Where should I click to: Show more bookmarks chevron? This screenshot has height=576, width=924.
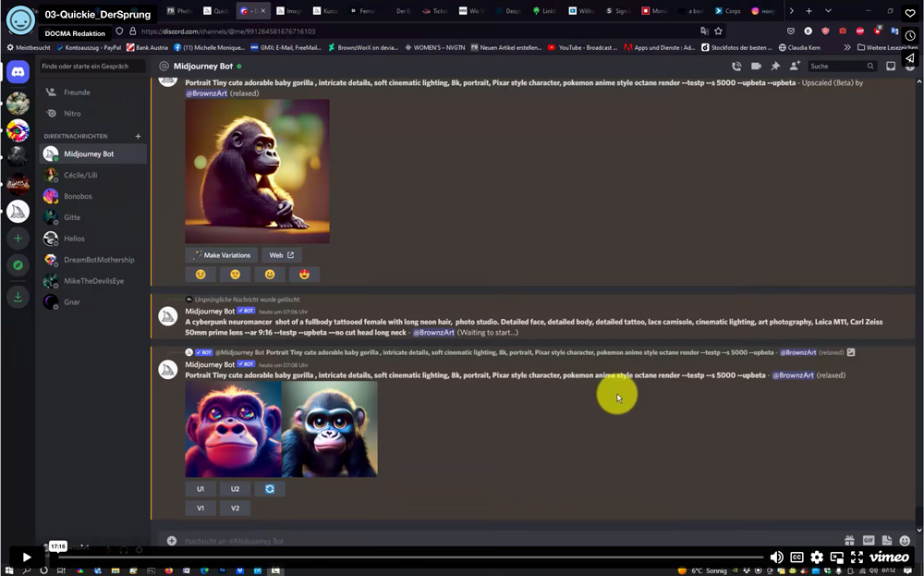point(846,47)
